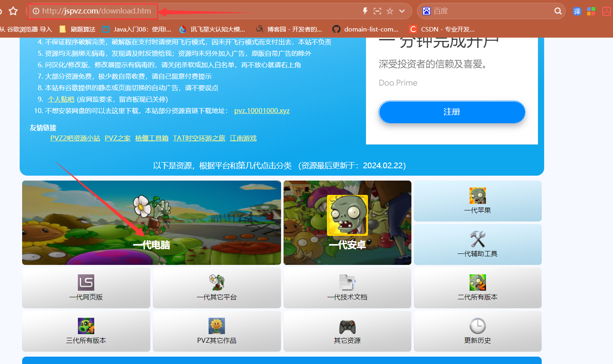The image size is (613, 364).
Task: Click the bookmark star left of the address bar
Action: tap(13, 11)
